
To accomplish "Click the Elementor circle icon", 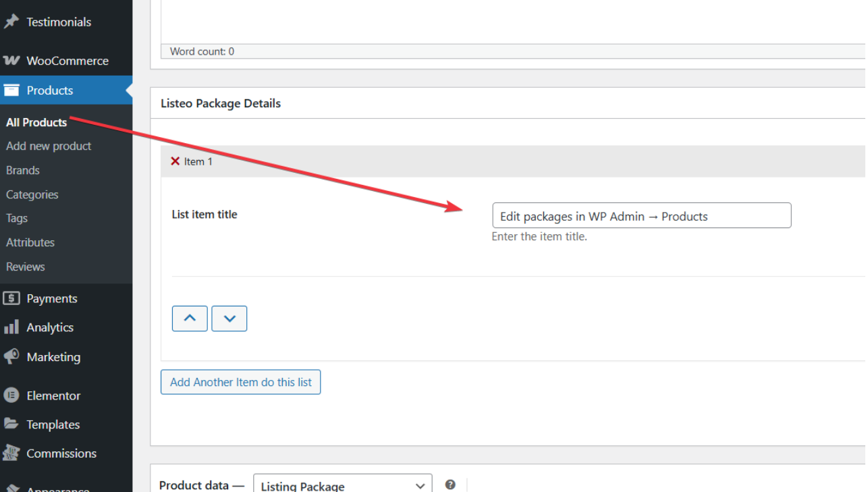I will coord(11,395).
